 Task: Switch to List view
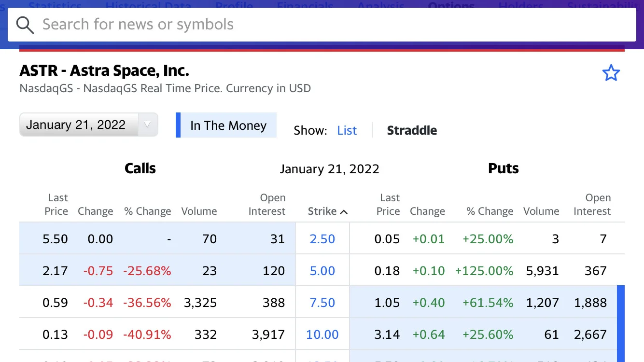tap(347, 130)
